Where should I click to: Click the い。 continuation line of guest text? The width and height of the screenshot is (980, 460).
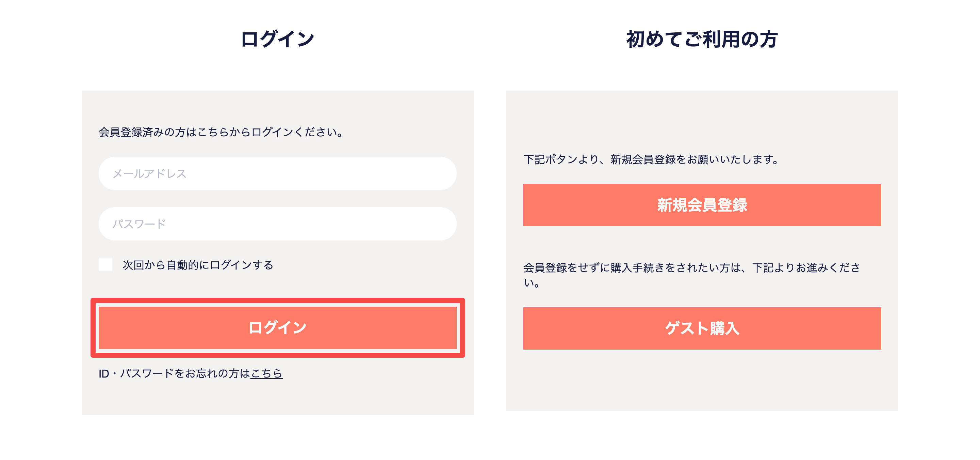coord(532,283)
